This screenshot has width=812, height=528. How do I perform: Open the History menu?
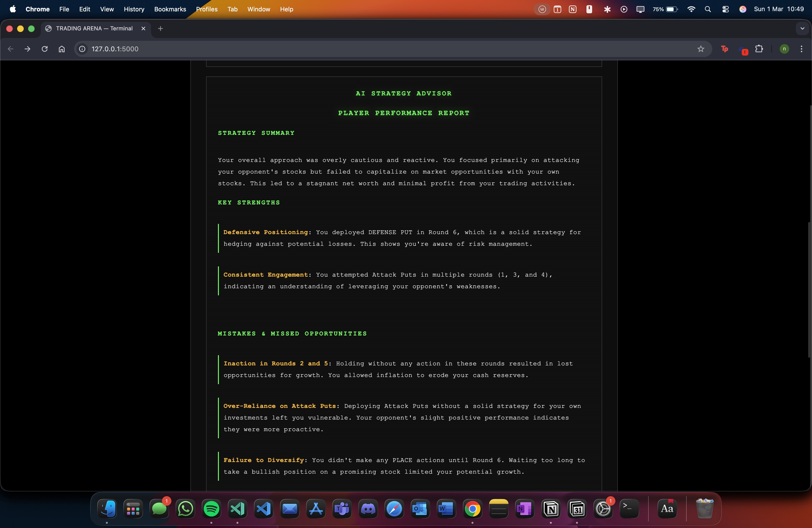tap(134, 9)
